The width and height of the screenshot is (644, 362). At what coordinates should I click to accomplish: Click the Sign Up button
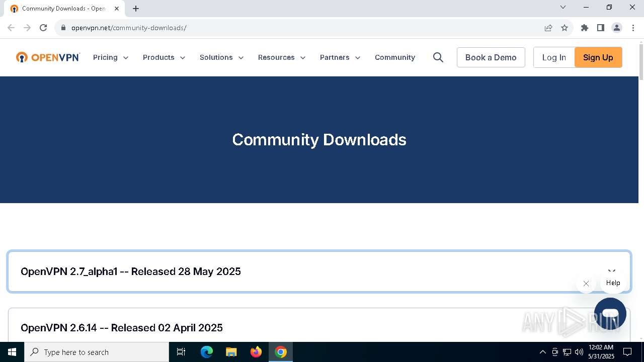point(598,57)
